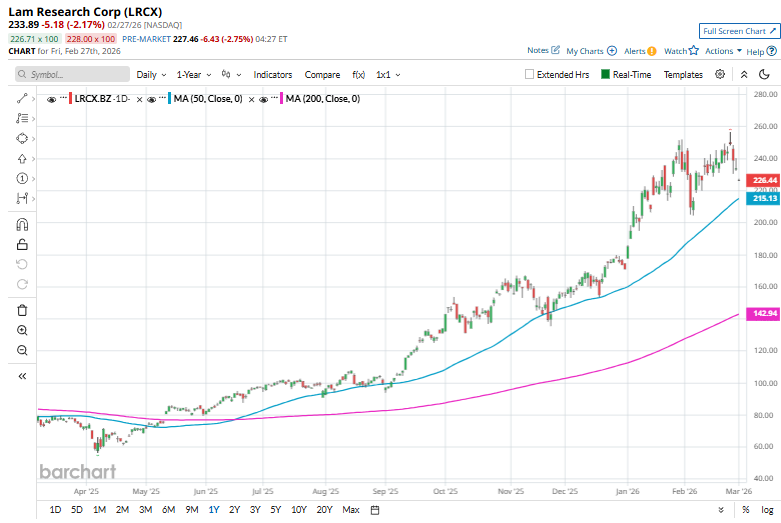This screenshot has width=781, height=523.
Task: Toggle the Real-Time checkbox
Action: tap(605, 74)
